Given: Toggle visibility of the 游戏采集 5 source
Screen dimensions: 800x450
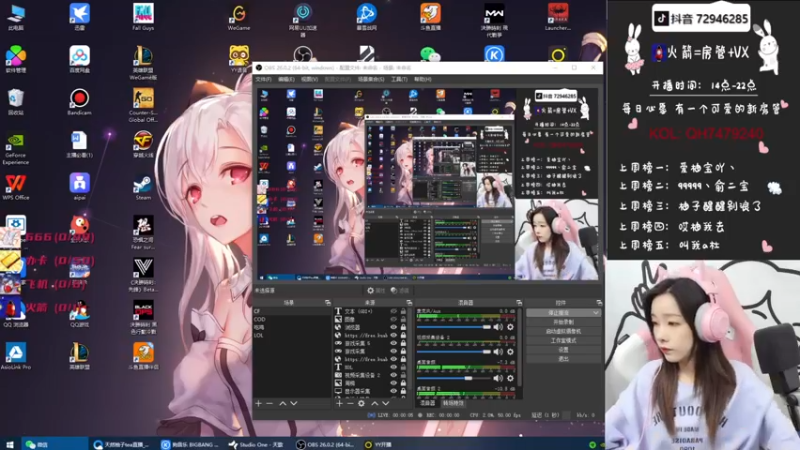Looking at the screenshot, I should click(393, 343).
